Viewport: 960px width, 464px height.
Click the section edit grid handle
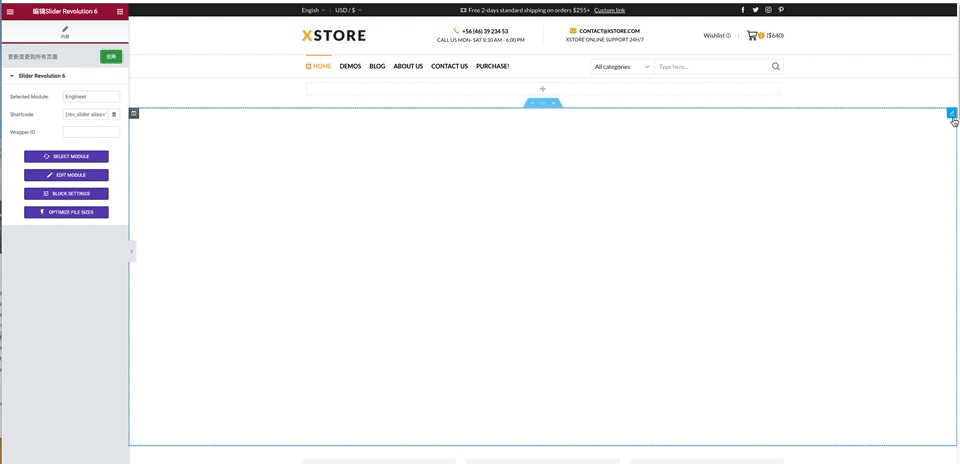click(x=542, y=103)
